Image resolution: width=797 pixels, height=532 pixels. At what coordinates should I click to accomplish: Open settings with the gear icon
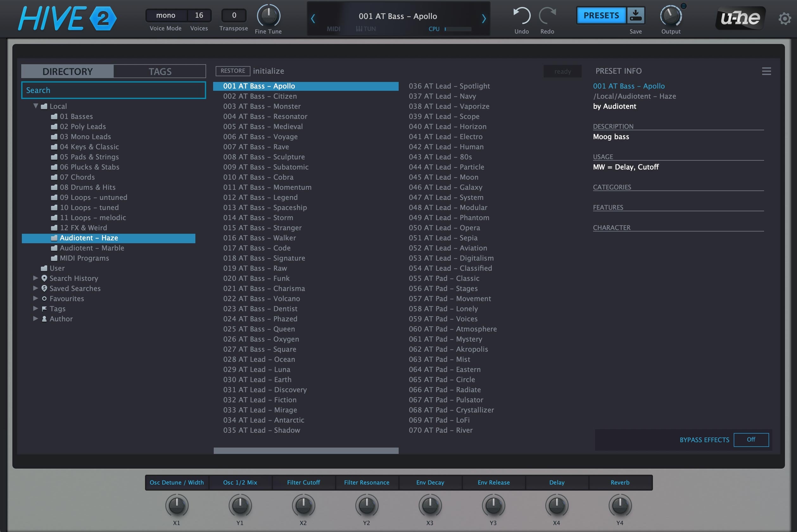point(784,19)
